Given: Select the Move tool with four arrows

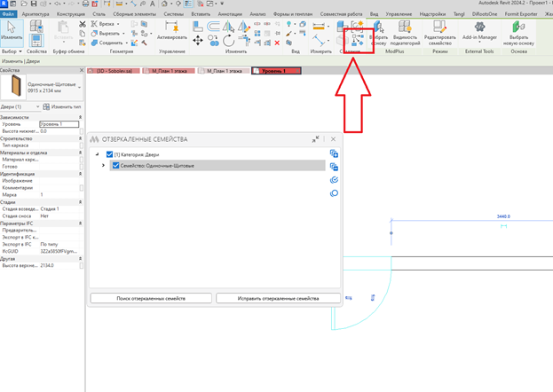Looking at the screenshot, I should (197, 41).
